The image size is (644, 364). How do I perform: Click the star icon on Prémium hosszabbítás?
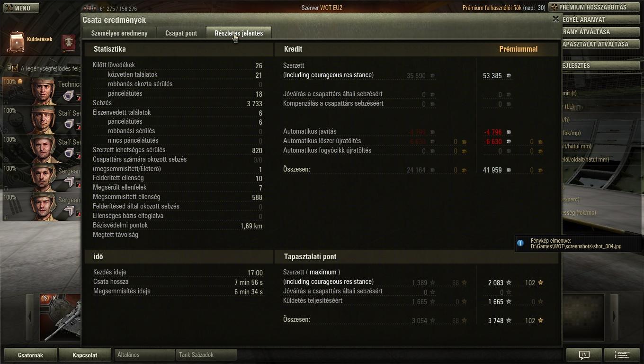(x=555, y=7)
